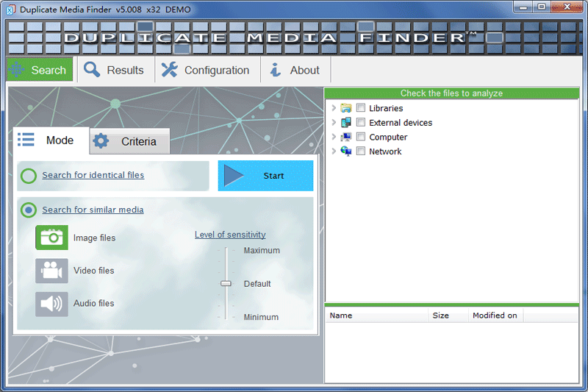Set sensitivity slider at Minimum mark

[226, 317]
